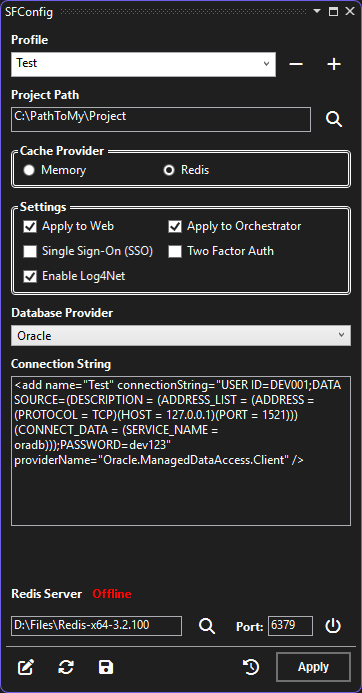Open the Profile dropdown showing Test
This screenshot has height=693, width=362.
tap(143, 64)
